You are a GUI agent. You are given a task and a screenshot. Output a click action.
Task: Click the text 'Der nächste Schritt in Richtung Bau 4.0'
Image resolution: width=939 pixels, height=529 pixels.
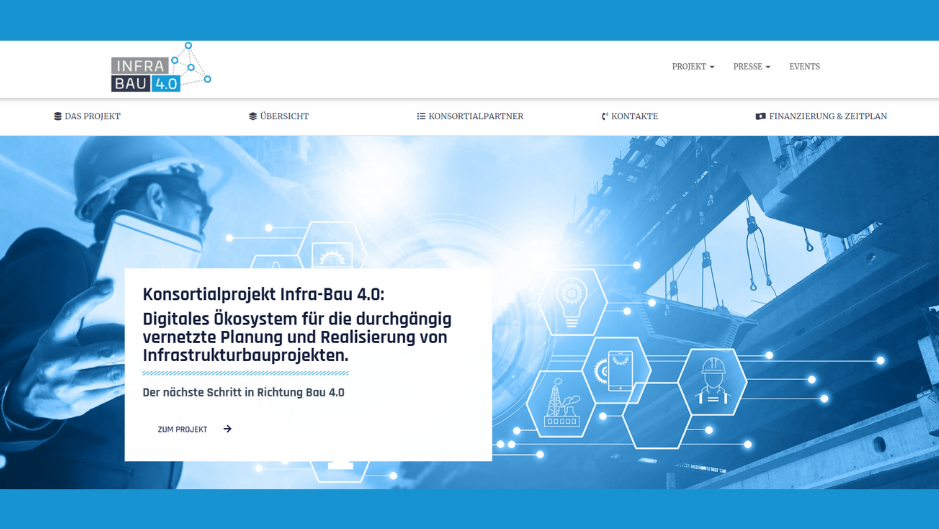243,392
